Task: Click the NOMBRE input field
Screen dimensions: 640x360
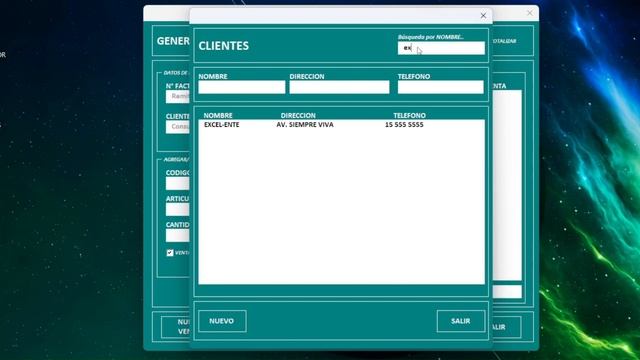Action: coord(242,87)
